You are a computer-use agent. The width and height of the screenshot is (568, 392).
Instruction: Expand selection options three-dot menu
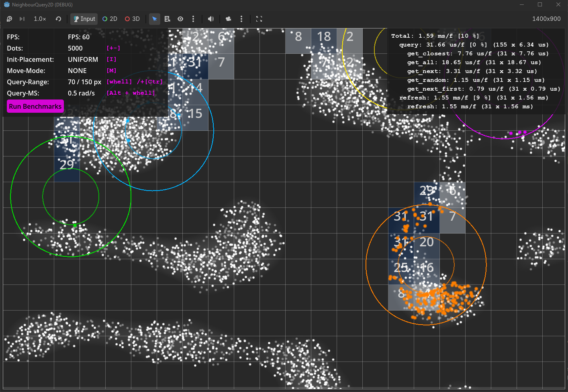tap(193, 19)
